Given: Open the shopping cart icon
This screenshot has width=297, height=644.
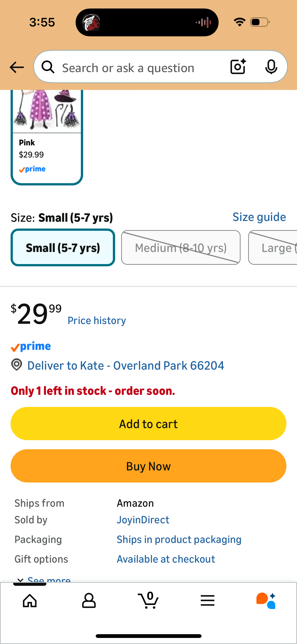Looking at the screenshot, I should point(148,600).
